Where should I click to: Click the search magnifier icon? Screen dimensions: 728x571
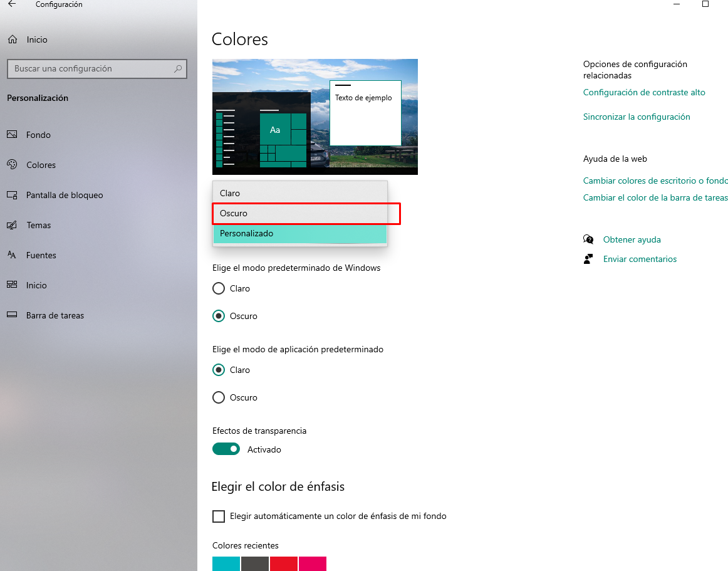[179, 69]
